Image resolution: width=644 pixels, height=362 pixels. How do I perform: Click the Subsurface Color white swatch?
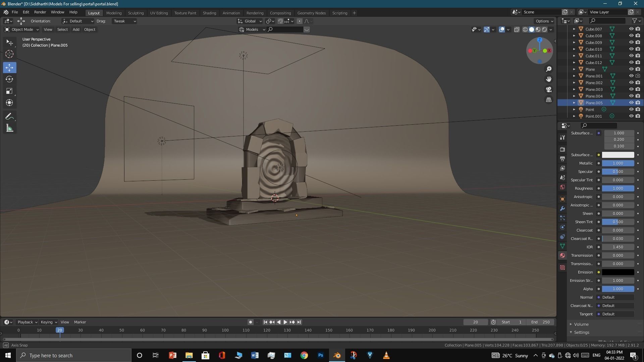[x=618, y=155]
